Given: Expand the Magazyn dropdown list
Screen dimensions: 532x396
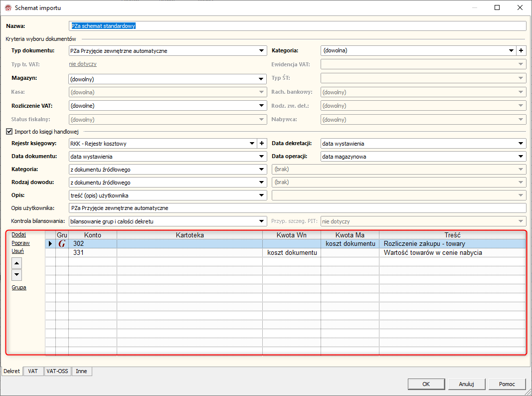Looking at the screenshot, I should click(261, 79).
